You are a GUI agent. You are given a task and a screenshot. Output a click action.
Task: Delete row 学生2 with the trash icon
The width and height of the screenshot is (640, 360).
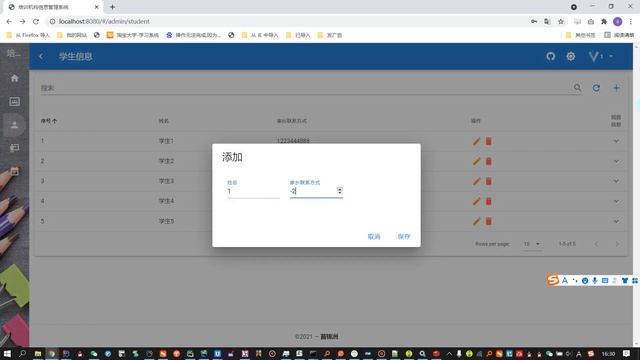click(489, 161)
